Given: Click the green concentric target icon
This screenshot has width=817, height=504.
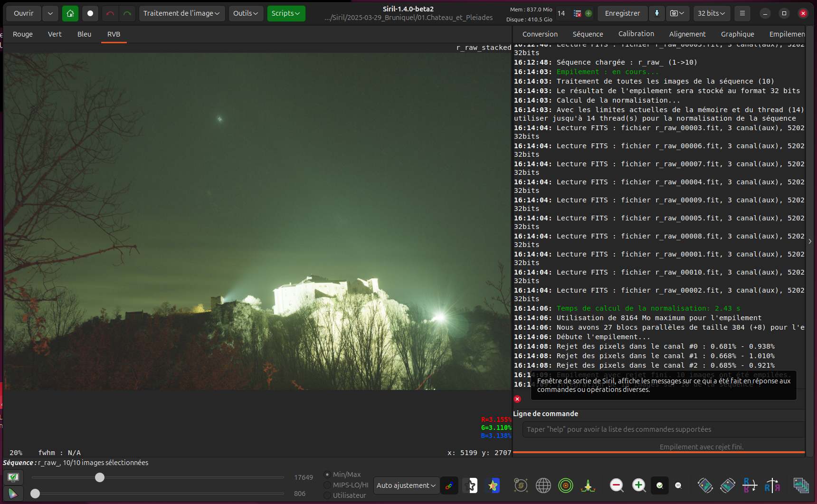Looking at the screenshot, I should (x=566, y=485).
